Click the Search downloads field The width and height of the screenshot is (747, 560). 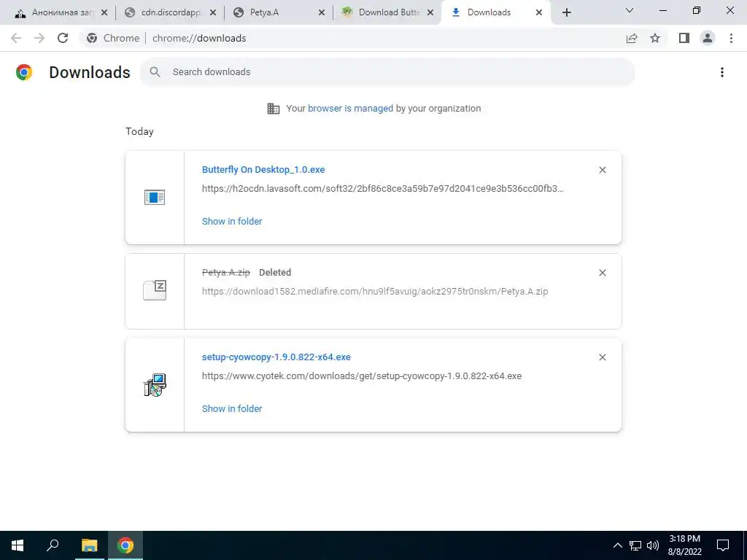click(387, 72)
